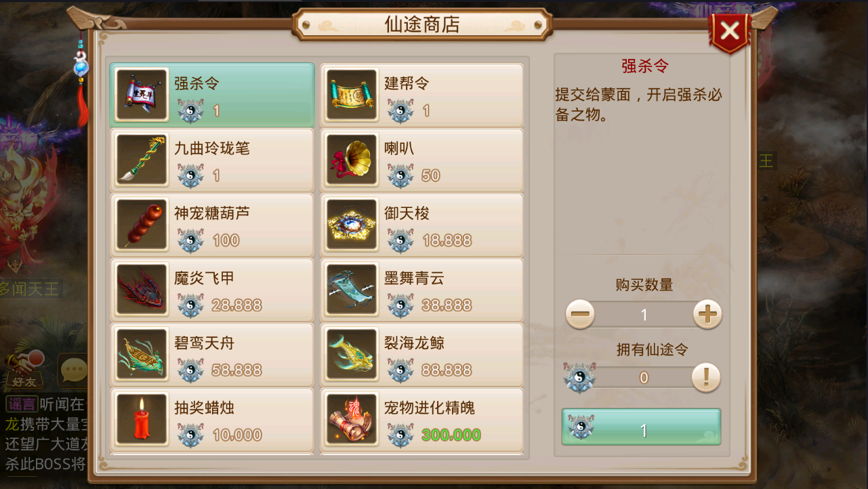This screenshot has width=868, height=489.
Task: Click the 购买数量 quantity field
Action: pos(644,315)
